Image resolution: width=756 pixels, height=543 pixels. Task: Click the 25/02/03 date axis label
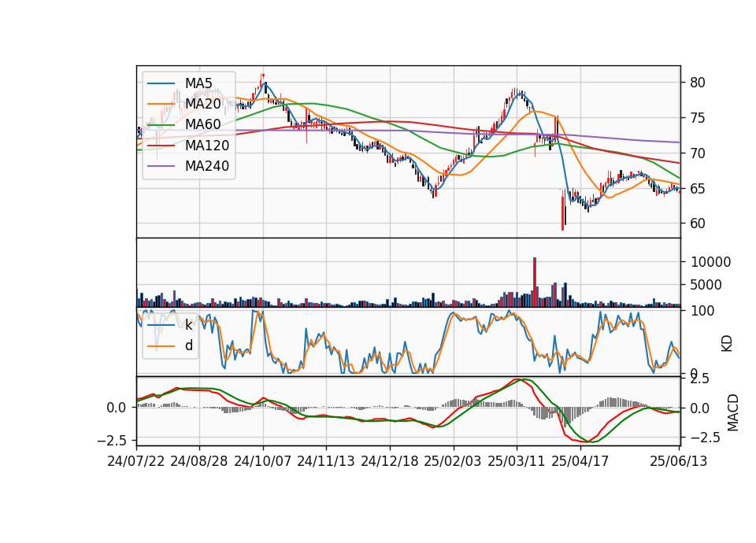pos(453,461)
